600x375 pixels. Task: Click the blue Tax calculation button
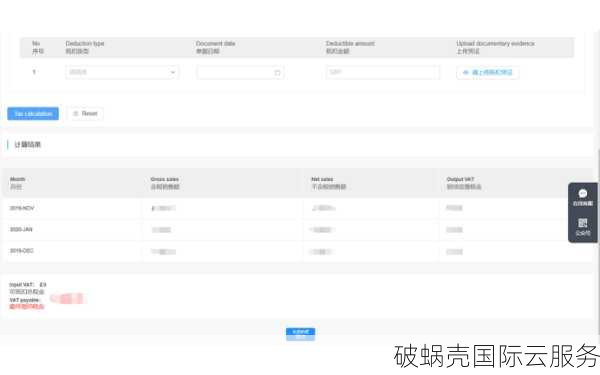coord(33,114)
